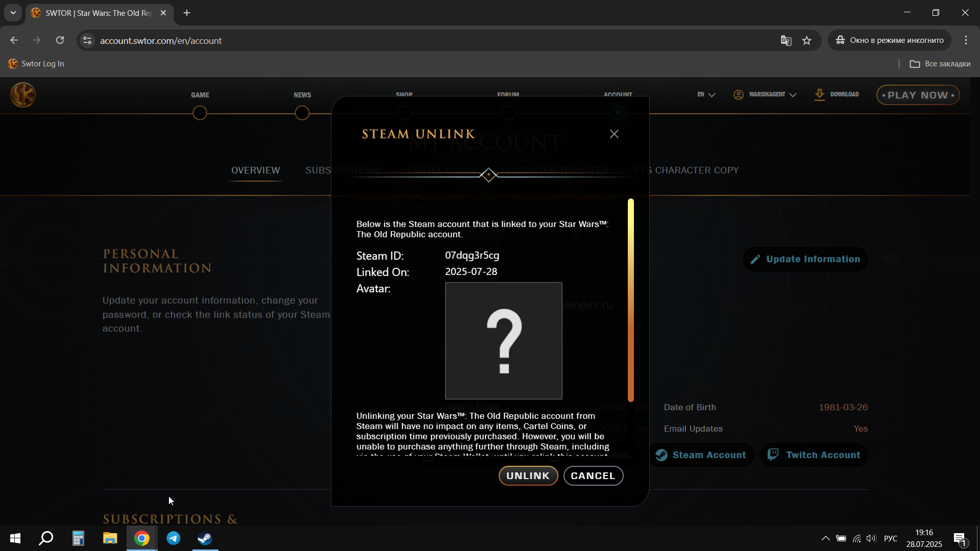The width and height of the screenshot is (980, 551).
Task: Close the Steam Unlink dialog with X
Action: (614, 134)
